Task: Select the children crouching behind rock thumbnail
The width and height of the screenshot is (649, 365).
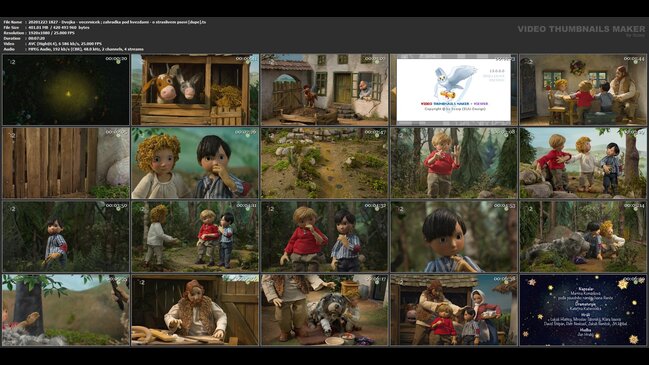Action: [x=583, y=237]
